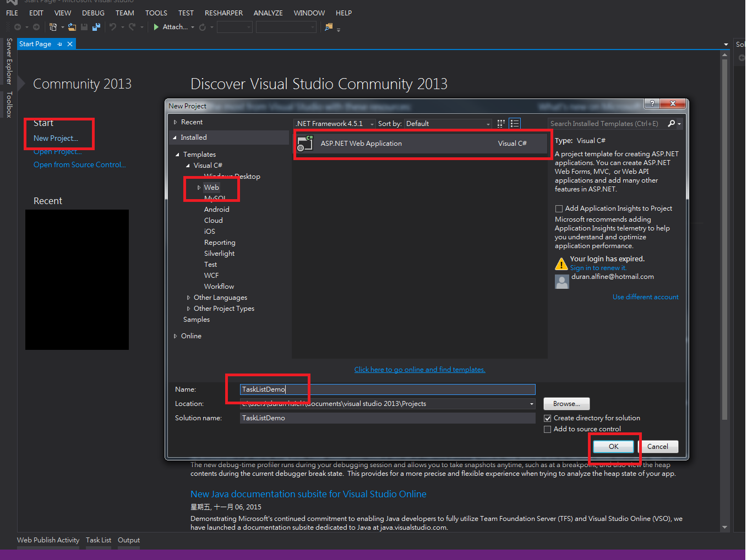Click 'Sign in to renew it' link
Viewport: 747px width, 560px height.
point(598,268)
